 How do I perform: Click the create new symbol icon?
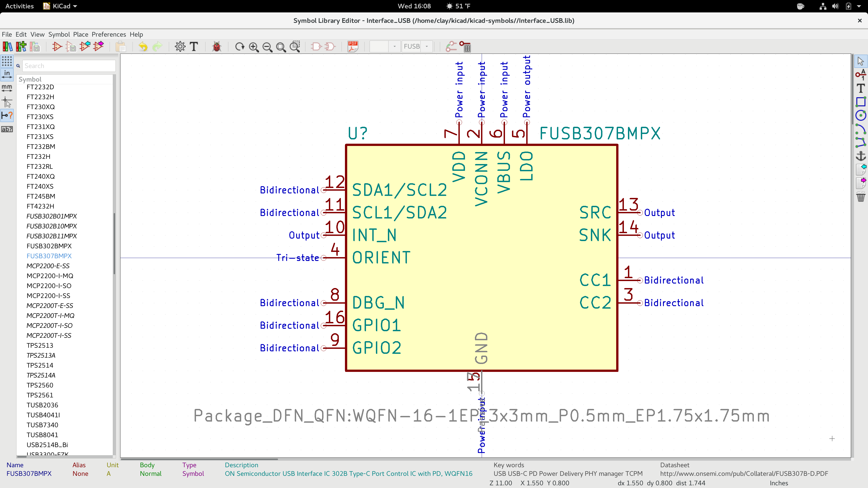click(x=57, y=47)
